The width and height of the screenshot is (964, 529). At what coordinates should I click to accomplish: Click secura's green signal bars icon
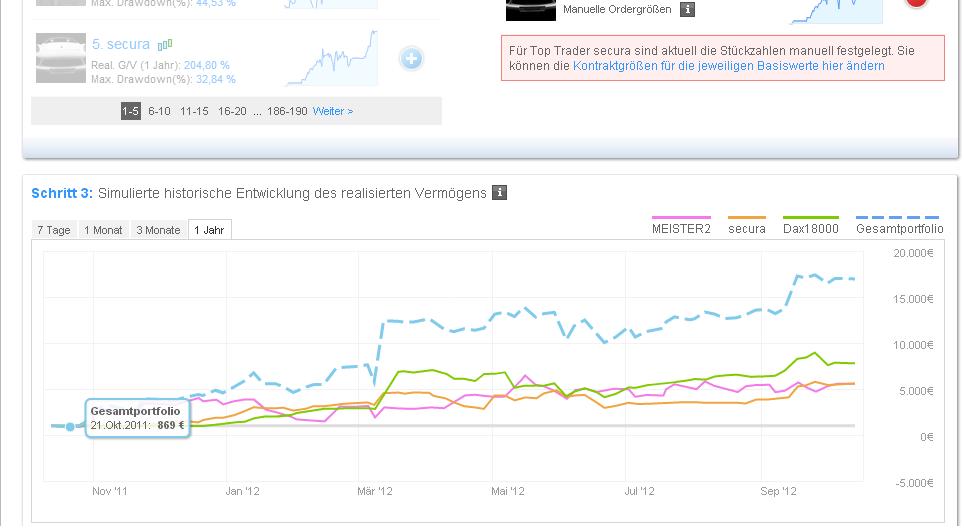[x=165, y=45]
